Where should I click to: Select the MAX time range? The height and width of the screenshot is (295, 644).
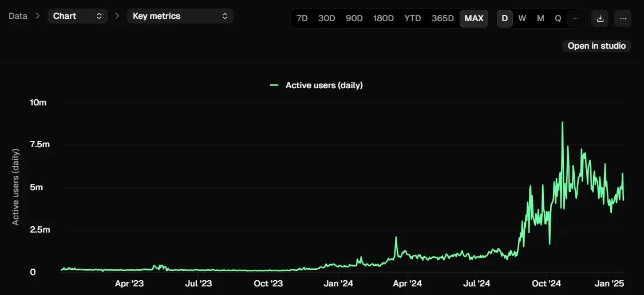(473, 18)
